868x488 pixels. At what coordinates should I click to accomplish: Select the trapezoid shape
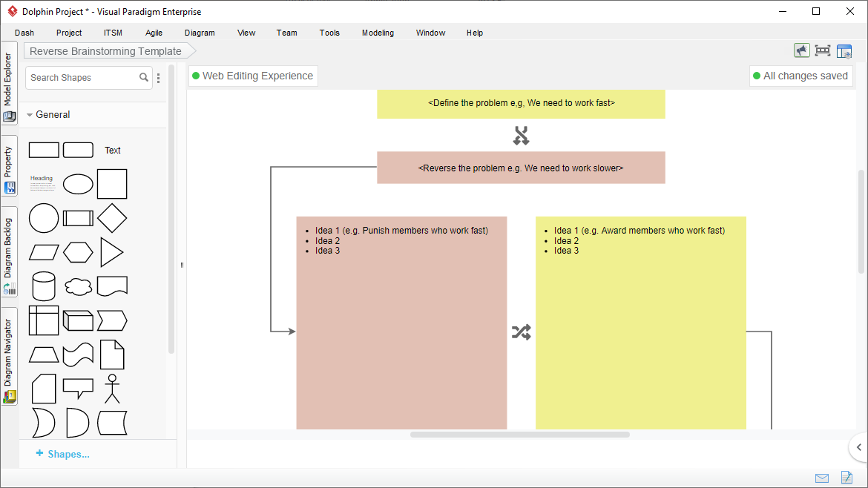pyautogui.click(x=44, y=355)
